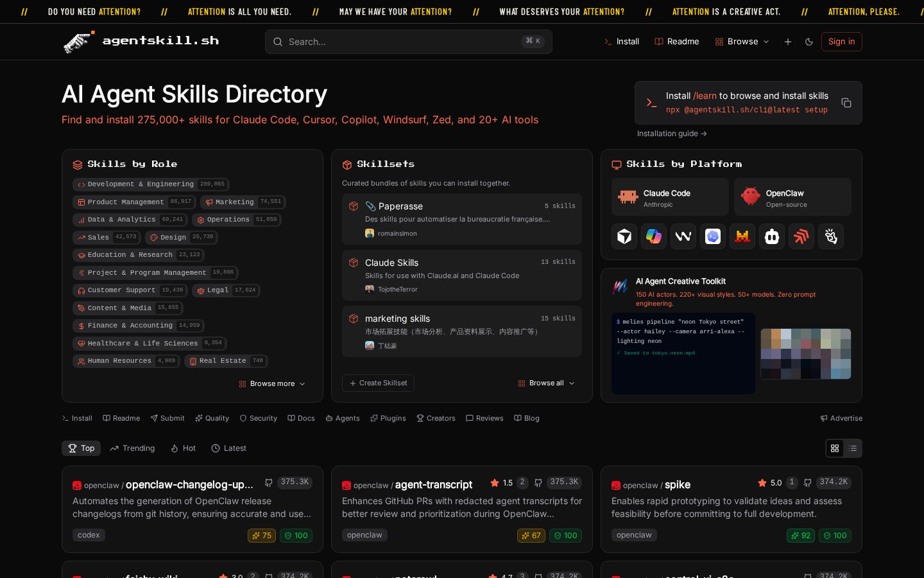Focus the Search input field

click(x=409, y=42)
